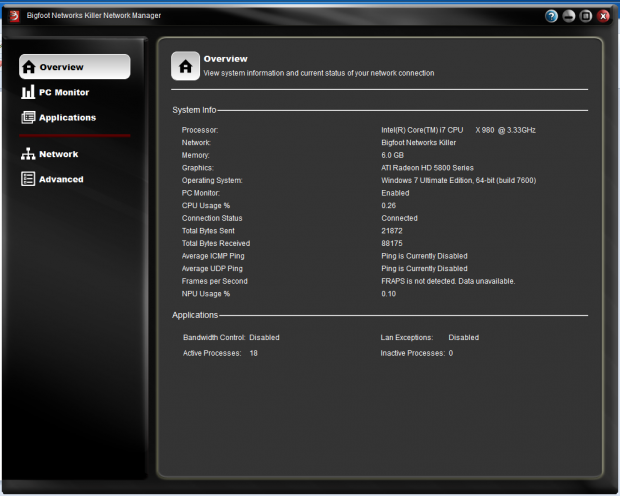Click the Applications section header in main panel
Viewport: 620px width, 496px height.
tap(195, 315)
